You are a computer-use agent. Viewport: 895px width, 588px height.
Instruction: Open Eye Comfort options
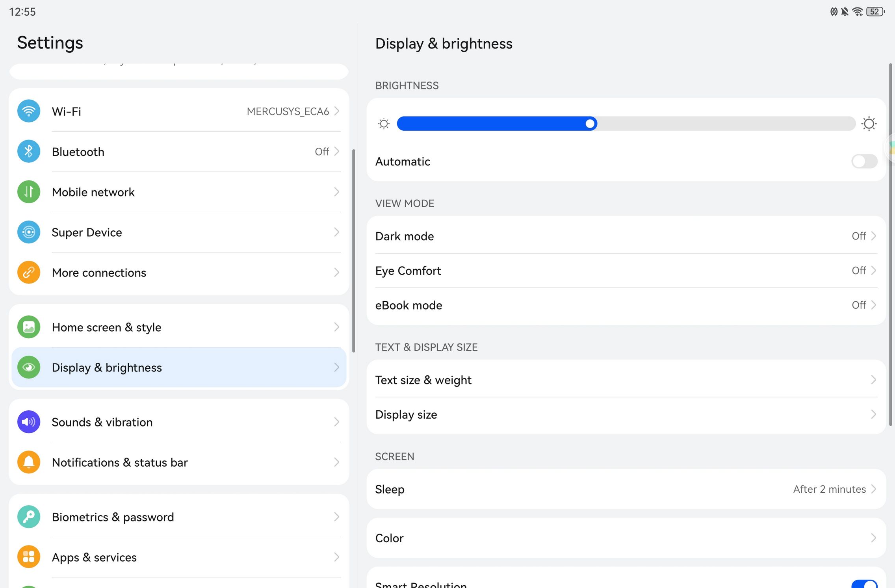point(626,271)
